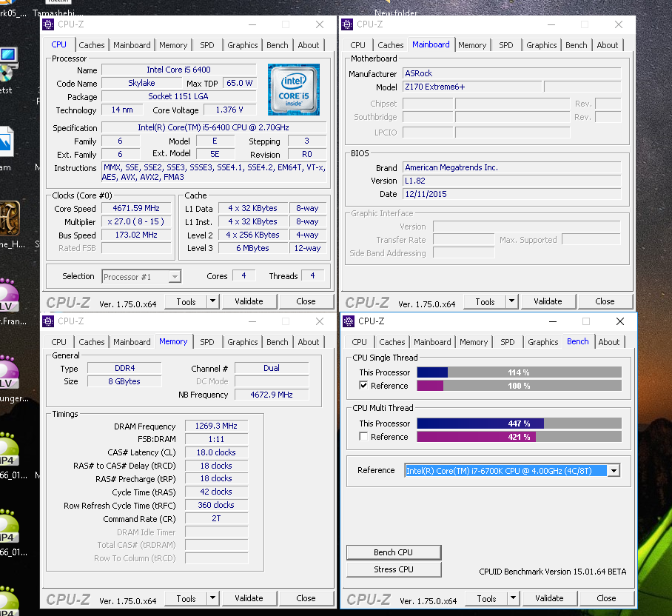The width and height of the screenshot is (672, 616).
Task: Click CPU-Z title bar icon in Bench window
Action: pyautogui.click(x=348, y=321)
